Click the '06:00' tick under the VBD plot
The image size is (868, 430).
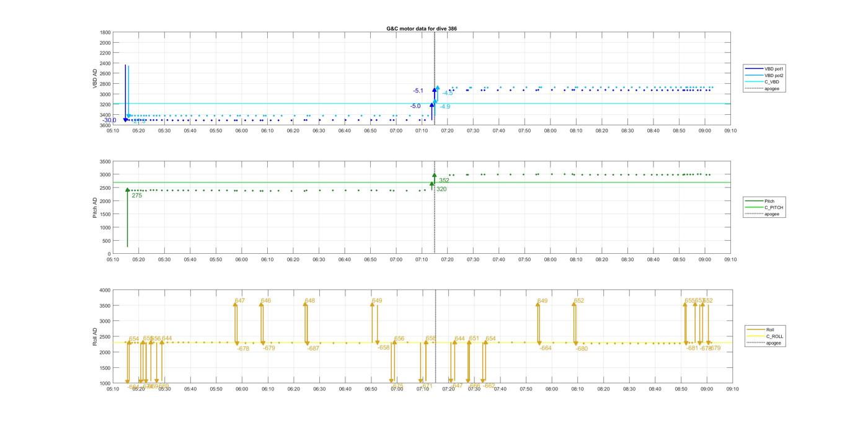tap(242, 131)
